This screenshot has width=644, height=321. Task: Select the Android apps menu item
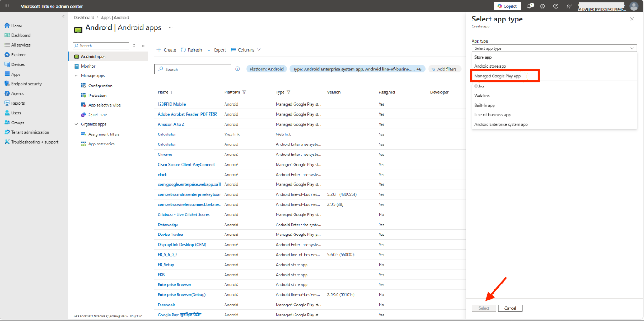click(x=108, y=57)
